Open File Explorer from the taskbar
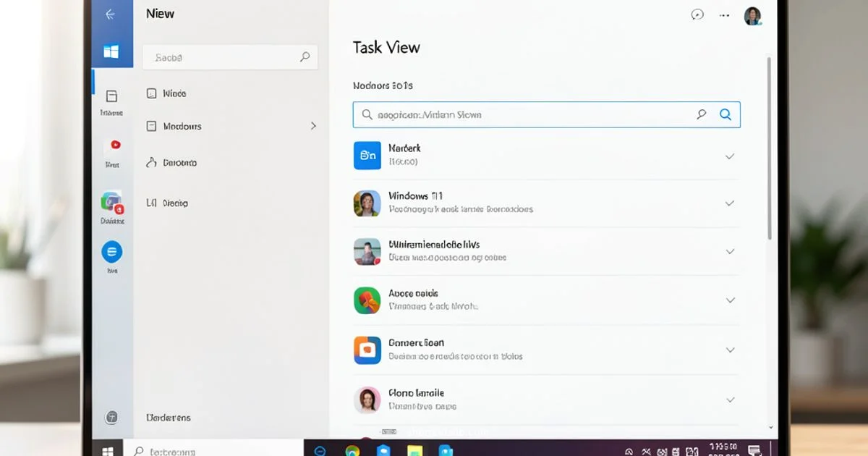 (415, 449)
